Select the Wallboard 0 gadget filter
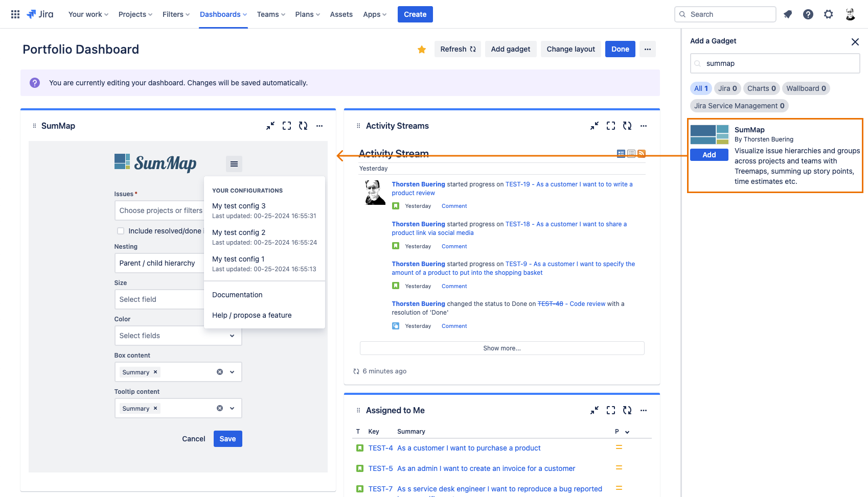 pos(806,88)
